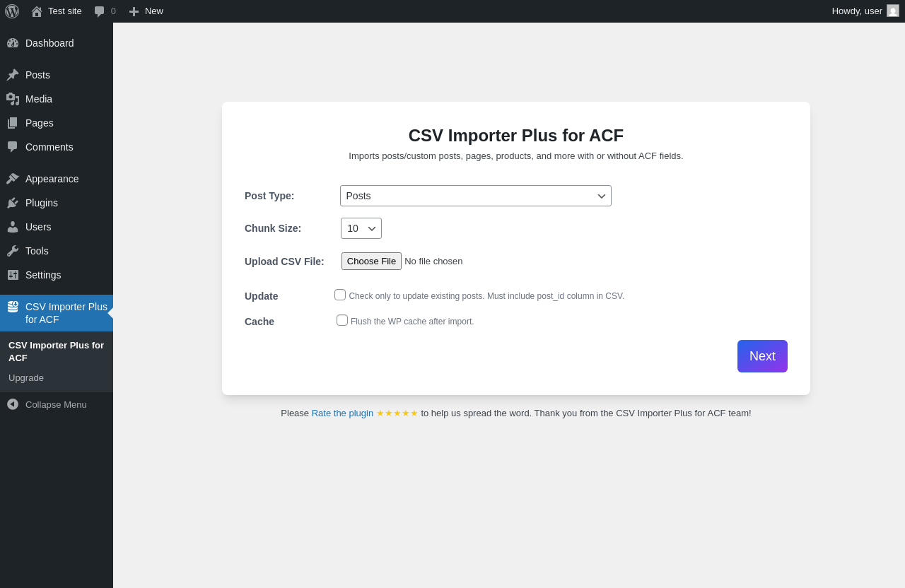Open Media via its camera icon

click(13, 99)
